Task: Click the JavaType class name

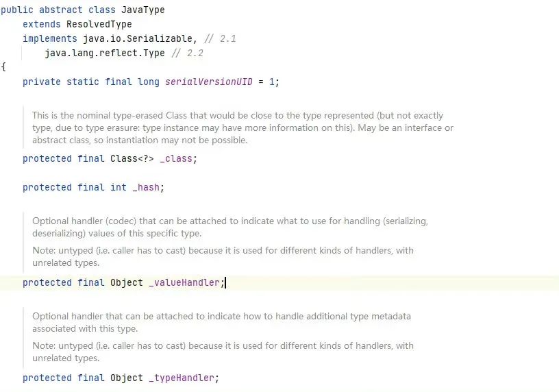Action: 142,10
